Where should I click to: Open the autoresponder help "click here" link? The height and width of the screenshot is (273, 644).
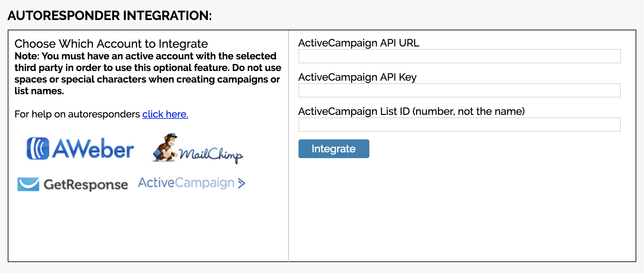coord(165,114)
